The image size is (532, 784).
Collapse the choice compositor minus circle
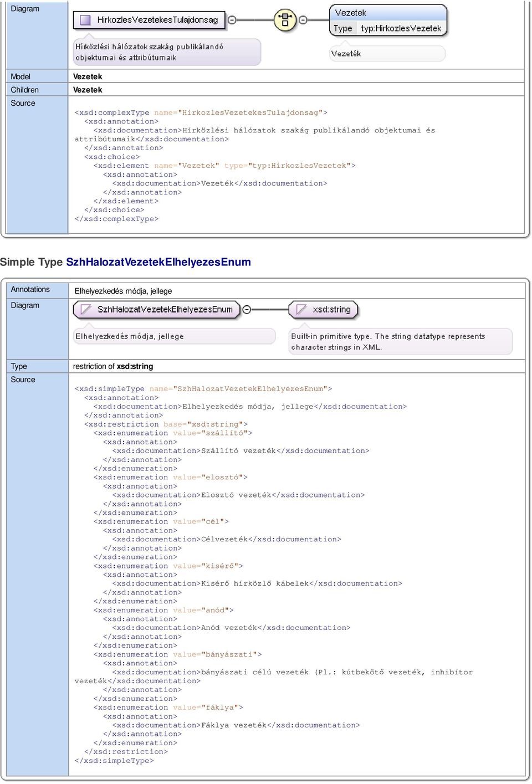tap(303, 20)
